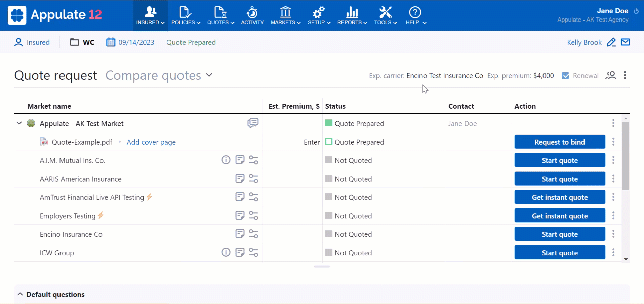Screen dimensions: 644x304
Task: Open the notes icon for A.I.M. Mutual
Action: [240, 160]
